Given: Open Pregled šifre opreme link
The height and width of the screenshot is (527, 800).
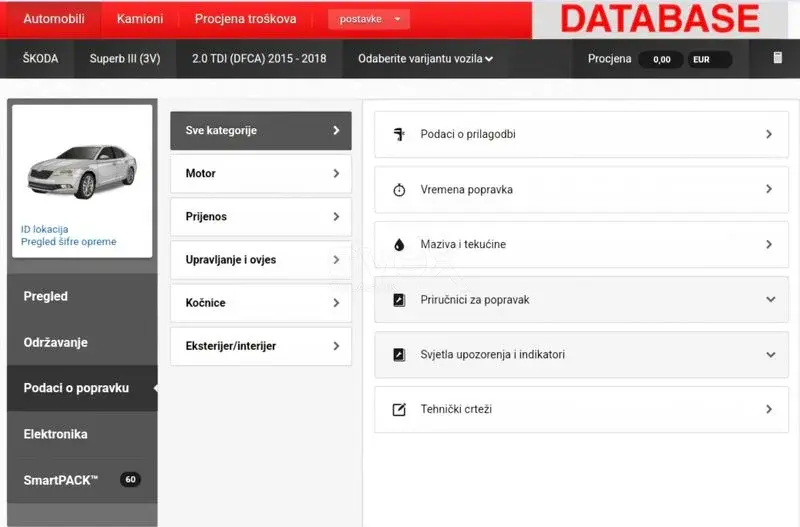Looking at the screenshot, I should click(x=68, y=241).
